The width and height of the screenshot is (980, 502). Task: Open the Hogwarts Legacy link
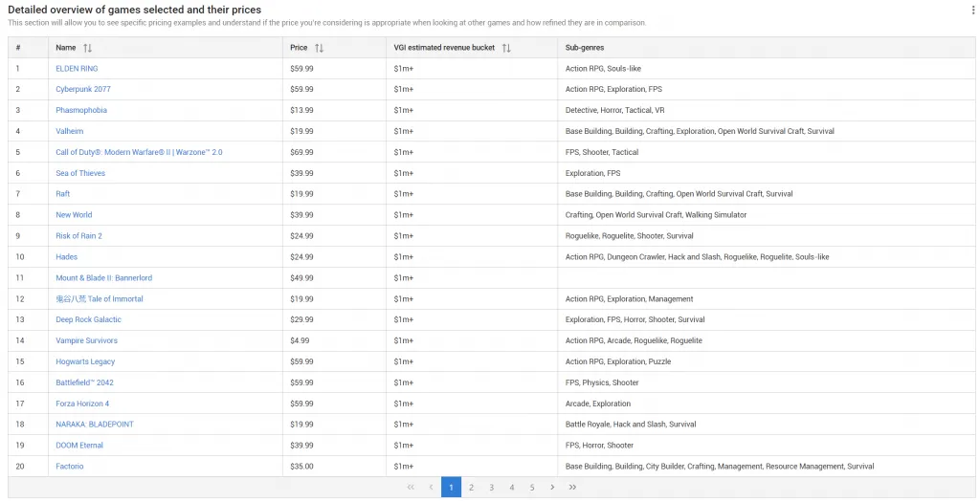tap(85, 361)
